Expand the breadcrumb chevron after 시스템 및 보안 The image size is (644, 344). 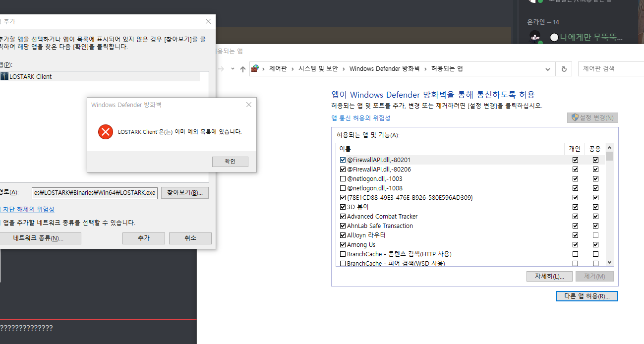[343, 69]
